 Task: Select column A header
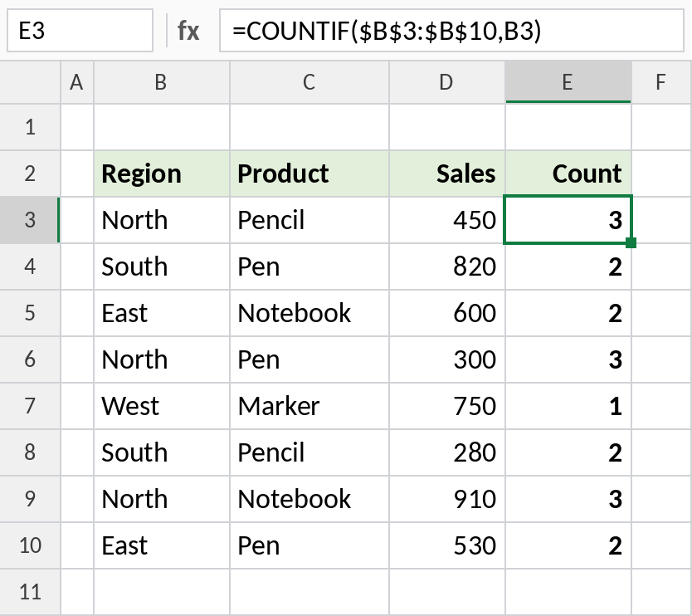(77, 82)
